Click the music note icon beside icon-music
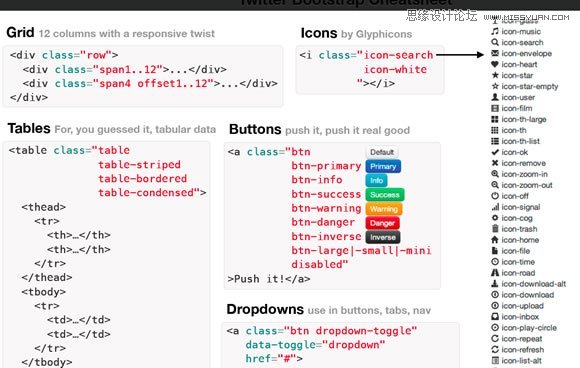 (495, 31)
